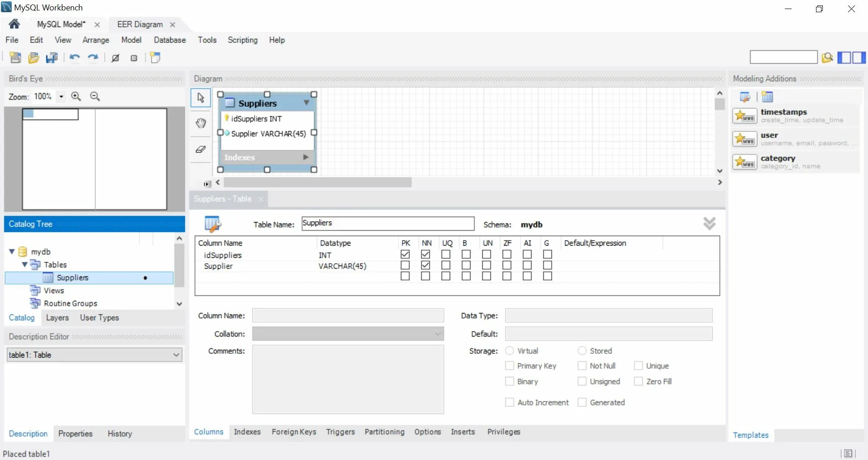Select the user template

coord(796,139)
